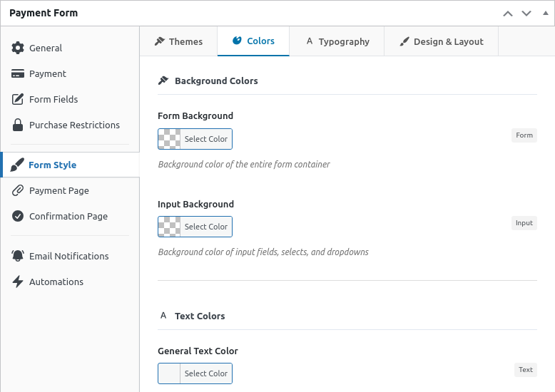This screenshot has height=392, width=555.
Task: Click the Payment credit card icon
Action: click(18, 73)
